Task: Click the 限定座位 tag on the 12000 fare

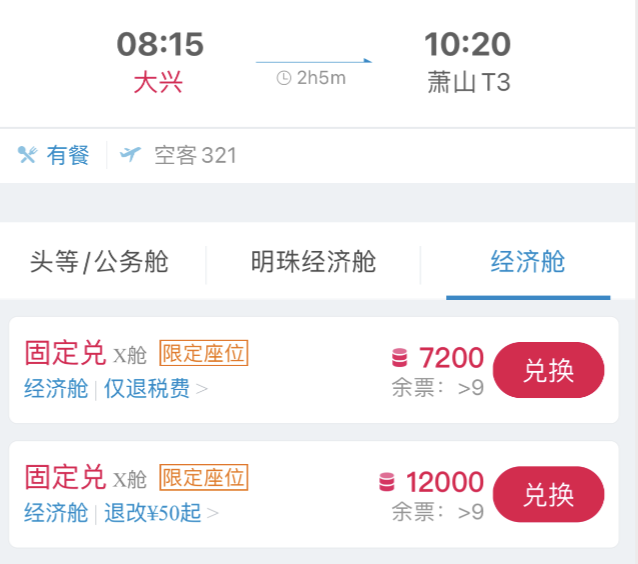Action: tap(204, 477)
